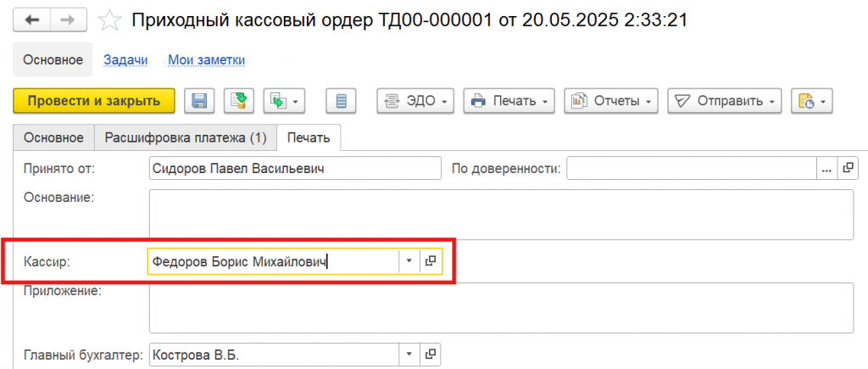Click the Кассир input field
Image resolution: width=868 pixels, height=369 pixels.
click(x=273, y=261)
